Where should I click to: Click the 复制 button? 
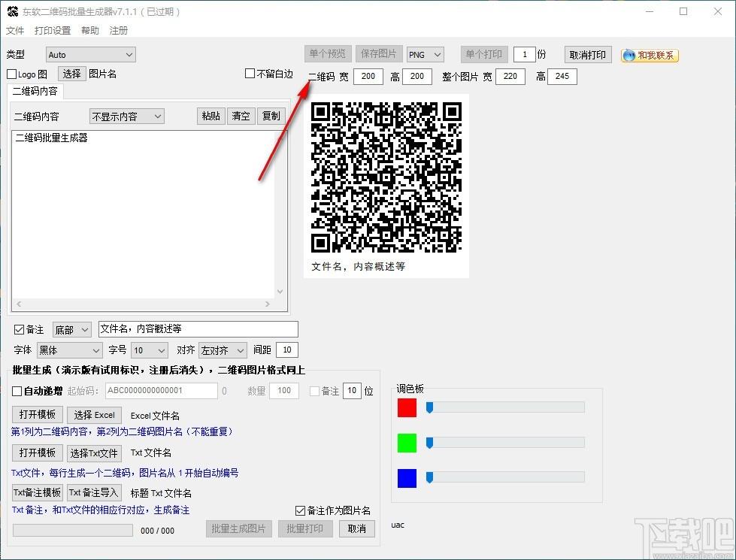(271, 116)
